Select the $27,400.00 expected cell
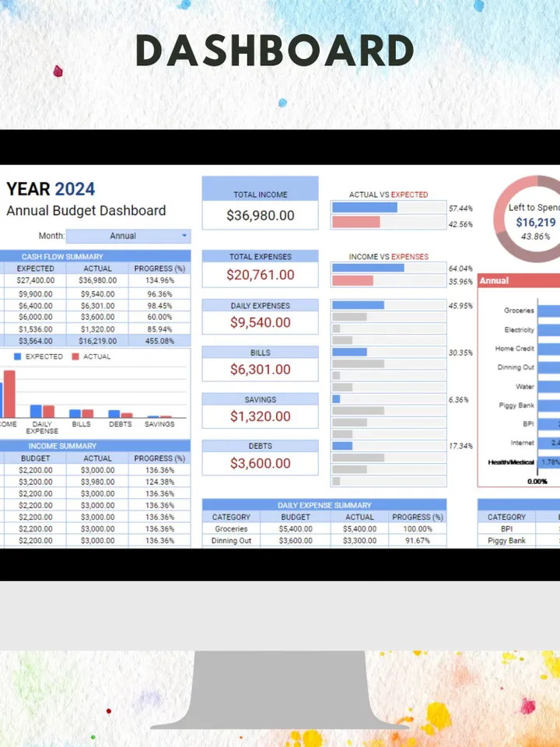Viewport: 560px width, 747px height. pyautogui.click(x=36, y=281)
